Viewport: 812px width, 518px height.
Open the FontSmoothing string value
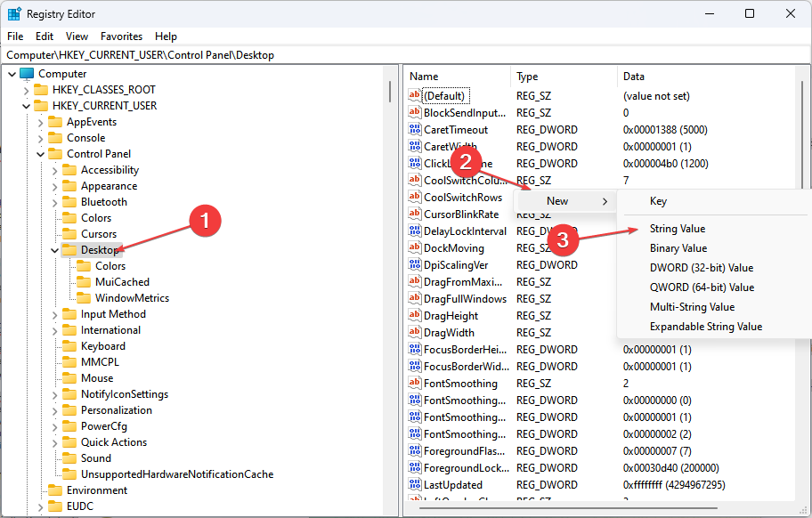tap(458, 383)
